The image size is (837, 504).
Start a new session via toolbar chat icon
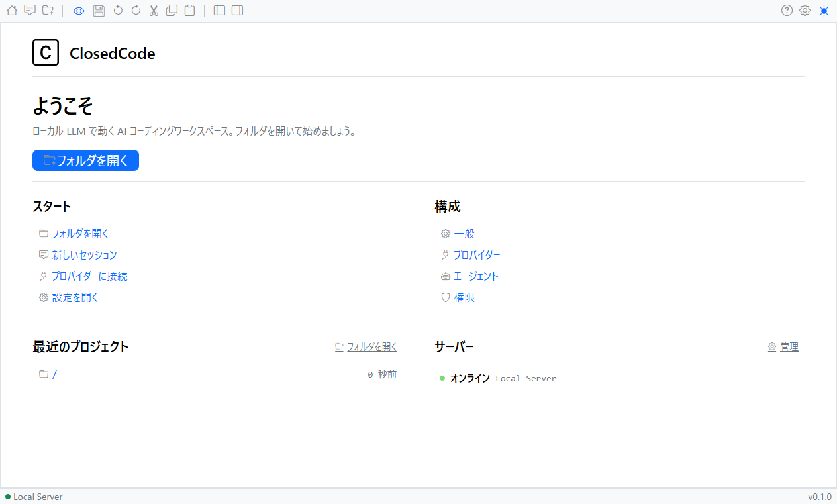(x=30, y=10)
